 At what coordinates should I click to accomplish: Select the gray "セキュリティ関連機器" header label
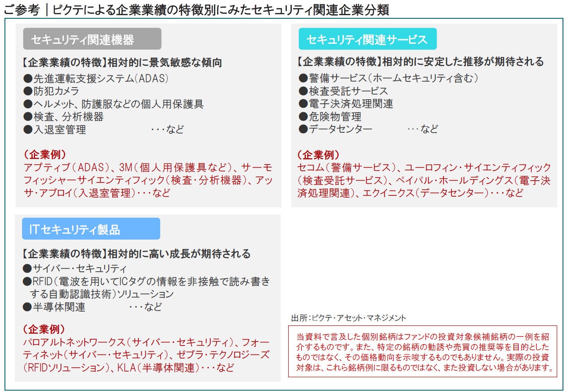(x=92, y=39)
